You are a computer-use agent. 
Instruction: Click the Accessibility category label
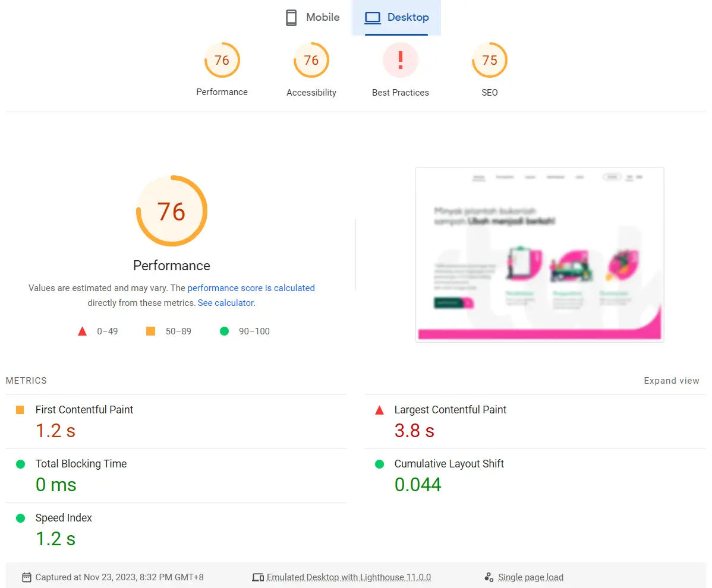point(311,93)
